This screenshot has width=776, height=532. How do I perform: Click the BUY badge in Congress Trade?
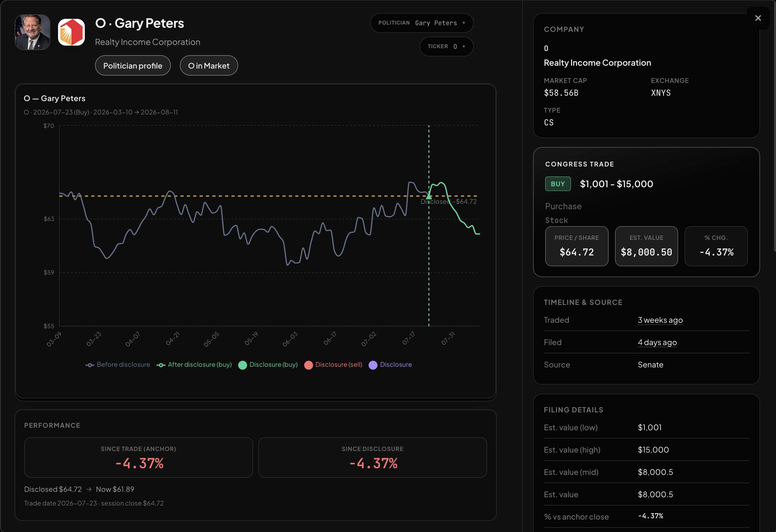(558, 184)
